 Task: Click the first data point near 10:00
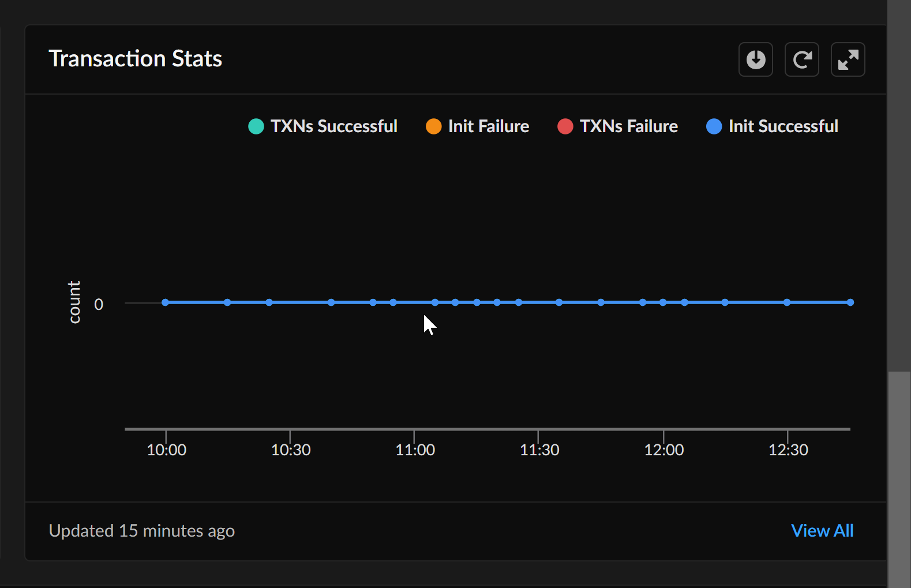(165, 302)
